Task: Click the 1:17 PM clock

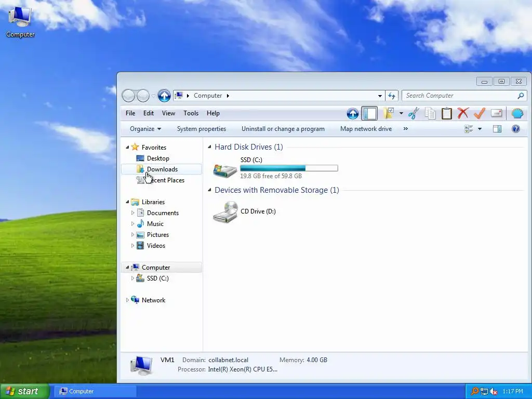Action: pyautogui.click(x=513, y=391)
